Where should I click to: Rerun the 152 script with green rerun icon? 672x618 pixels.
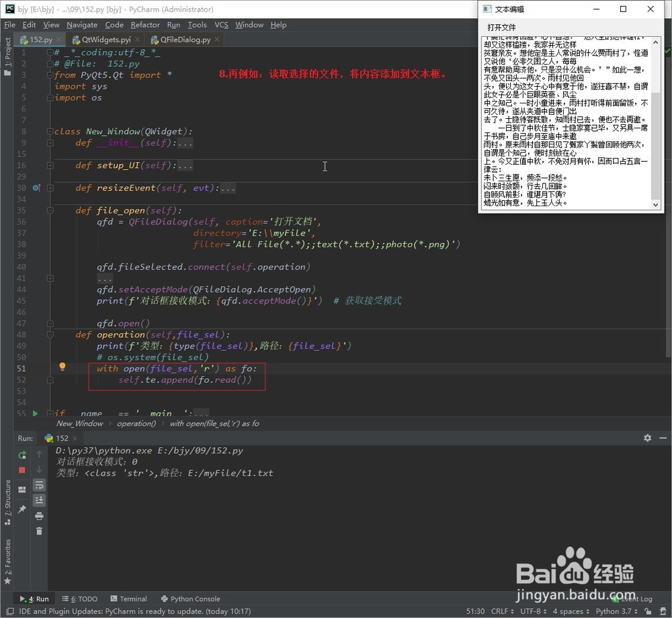22,455
